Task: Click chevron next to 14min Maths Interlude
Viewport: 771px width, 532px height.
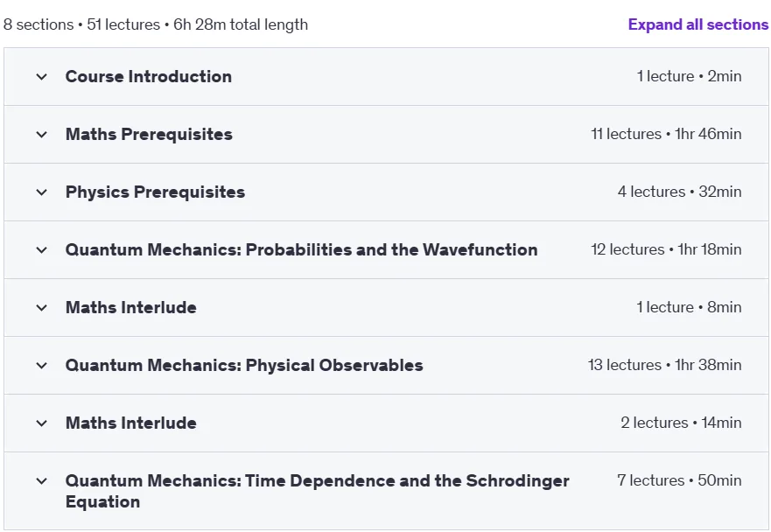Action: pyautogui.click(x=42, y=423)
